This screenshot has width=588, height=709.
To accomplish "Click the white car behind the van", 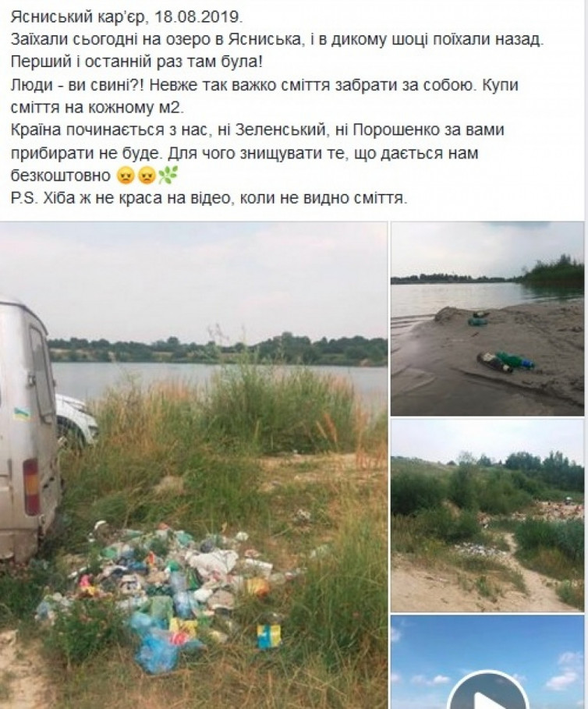I will (x=76, y=420).
